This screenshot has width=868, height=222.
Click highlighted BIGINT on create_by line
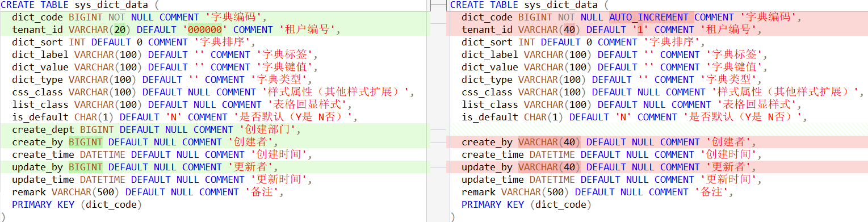[86, 142]
